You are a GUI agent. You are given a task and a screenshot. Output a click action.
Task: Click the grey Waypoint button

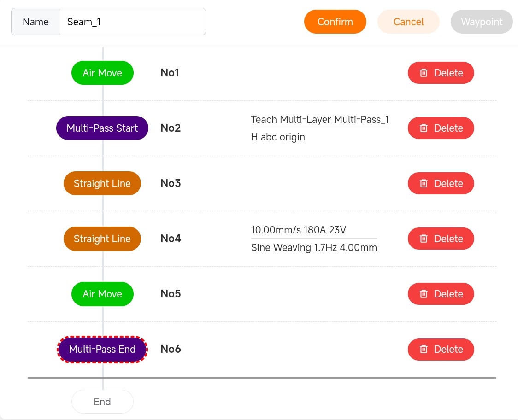(x=482, y=22)
